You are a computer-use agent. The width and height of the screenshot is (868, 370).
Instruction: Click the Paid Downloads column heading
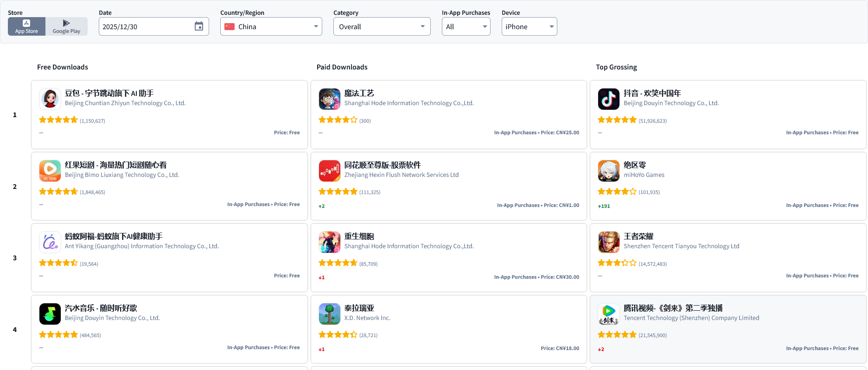point(342,67)
